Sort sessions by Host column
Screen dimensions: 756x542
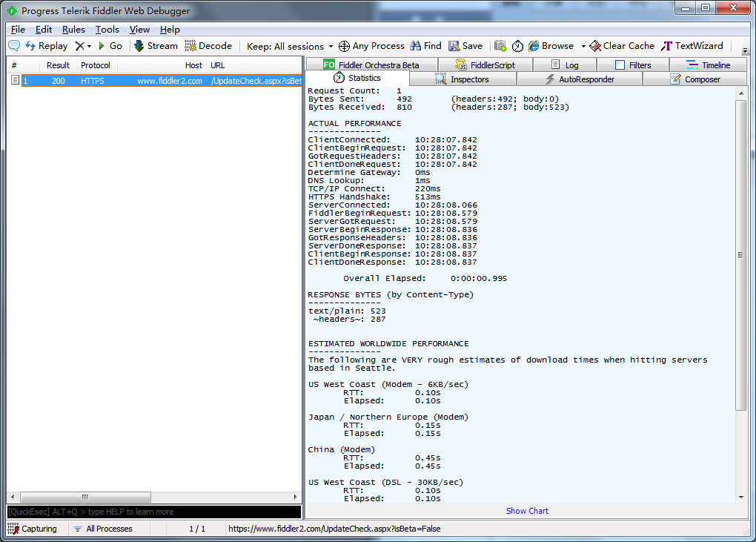(x=162, y=65)
